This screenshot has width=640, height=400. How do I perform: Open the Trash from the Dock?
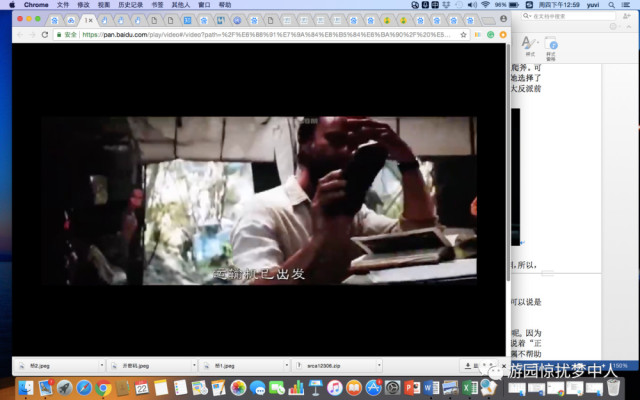click(x=613, y=387)
